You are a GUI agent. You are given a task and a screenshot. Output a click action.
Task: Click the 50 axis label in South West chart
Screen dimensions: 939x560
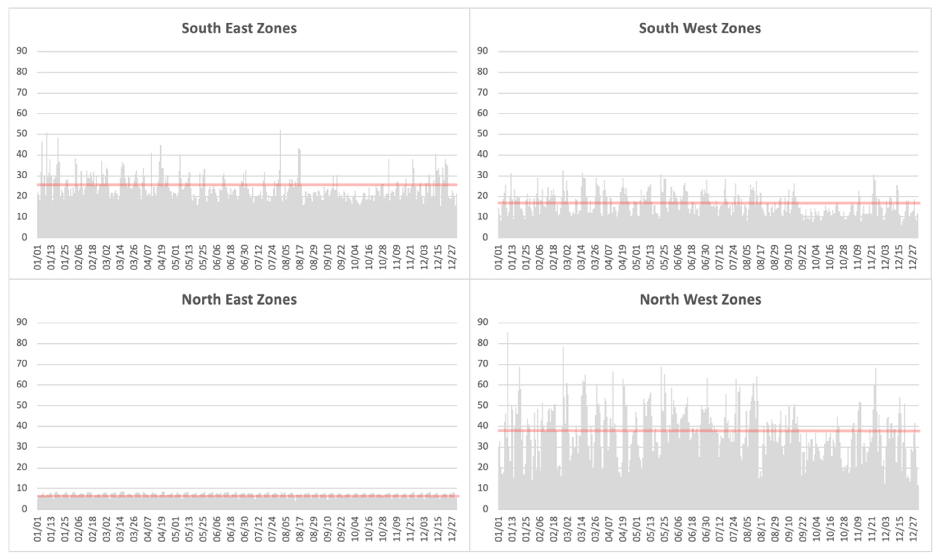click(x=483, y=134)
